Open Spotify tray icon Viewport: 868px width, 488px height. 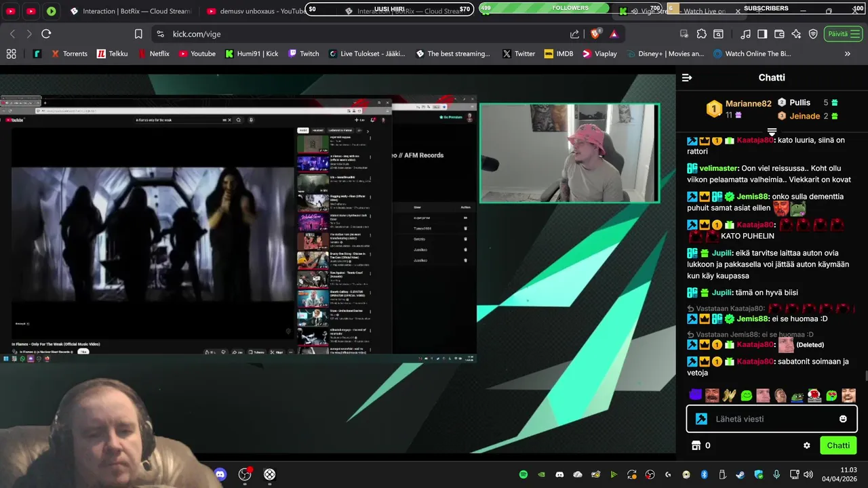(524, 474)
